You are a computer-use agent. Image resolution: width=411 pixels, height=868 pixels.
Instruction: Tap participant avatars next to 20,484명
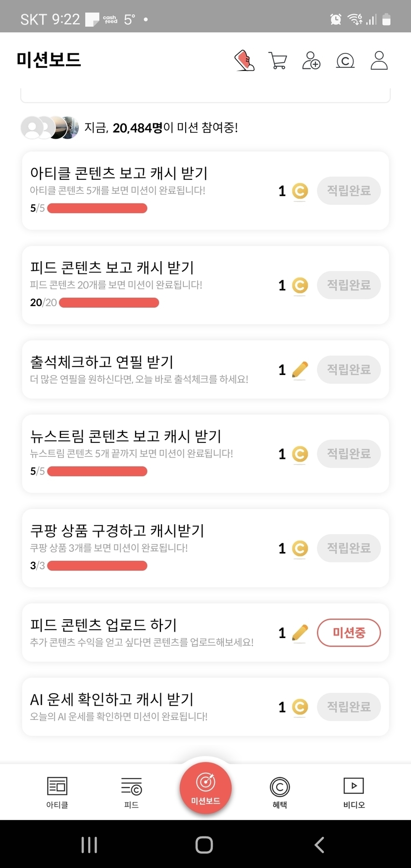point(50,128)
